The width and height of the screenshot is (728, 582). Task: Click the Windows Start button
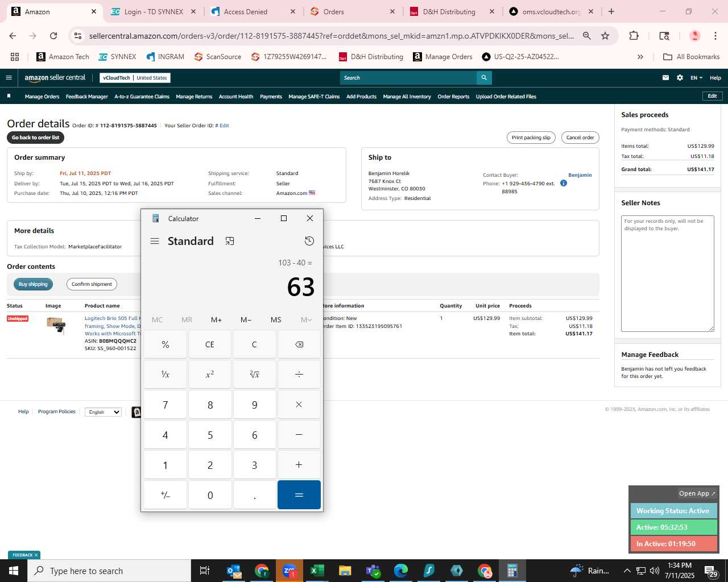14,571
